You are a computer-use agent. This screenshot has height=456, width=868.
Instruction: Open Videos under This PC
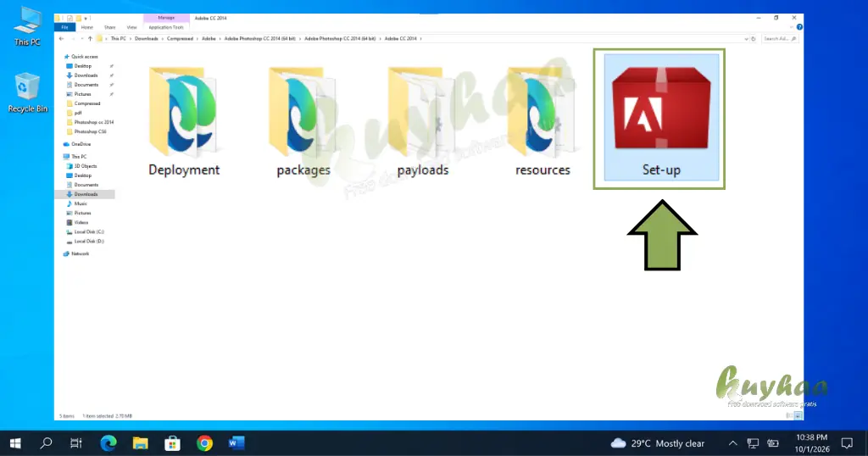coord(77,222)
